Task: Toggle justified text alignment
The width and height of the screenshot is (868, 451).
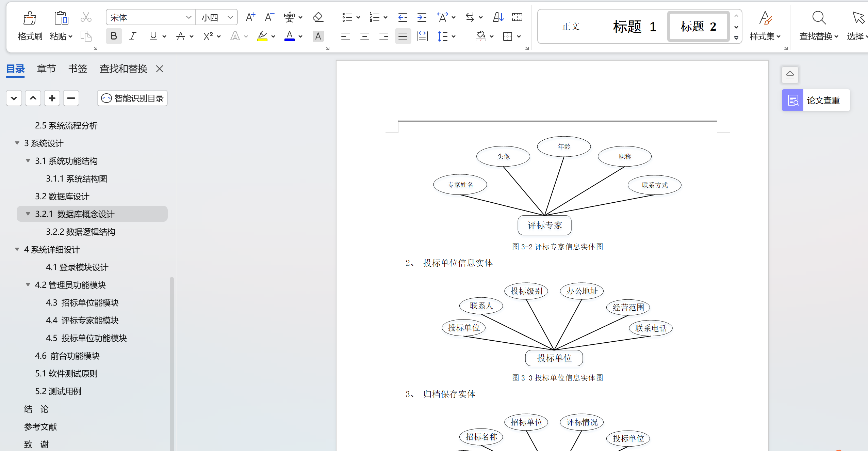Action: coord(403,36)
